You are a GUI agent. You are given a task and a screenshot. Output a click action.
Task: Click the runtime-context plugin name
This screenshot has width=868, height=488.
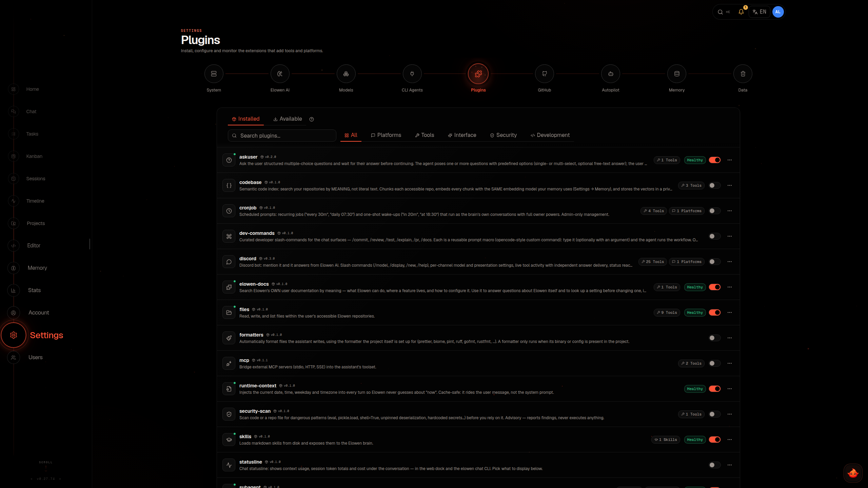pos(258,386)
